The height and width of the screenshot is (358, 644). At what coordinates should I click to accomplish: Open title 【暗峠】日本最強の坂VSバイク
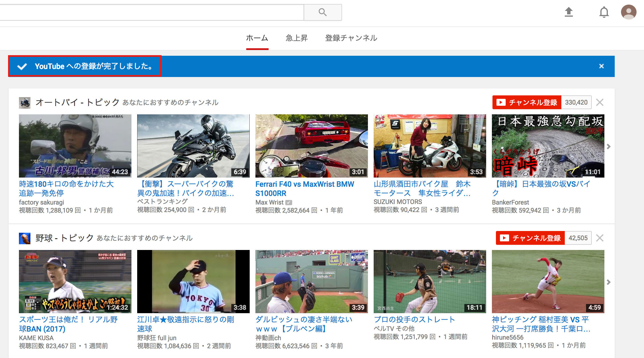pyautogui.click(x=541, y=188)
